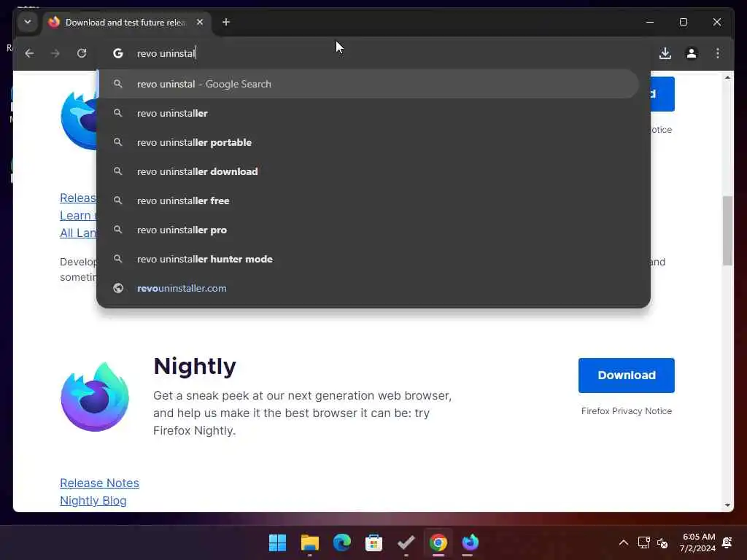The image size is (747, 560).
Task: Open Microsoft Store from the taskbar
Action: pyautogui.click(x=373, y=542)
